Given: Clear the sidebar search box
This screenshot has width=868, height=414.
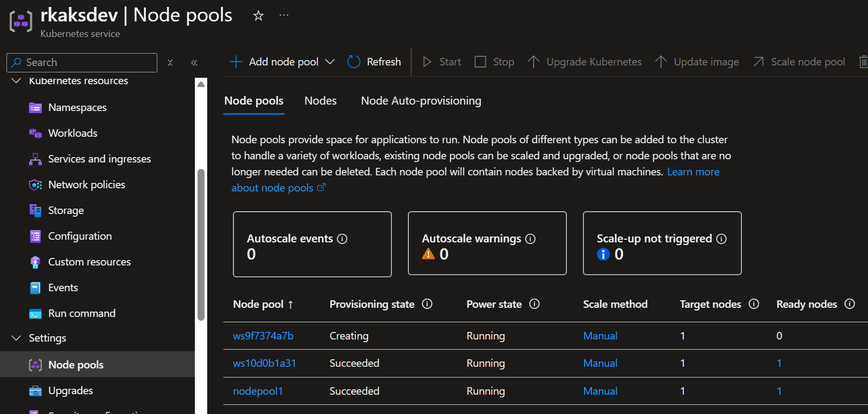Looking at the screenshot, I should point(170,63).
